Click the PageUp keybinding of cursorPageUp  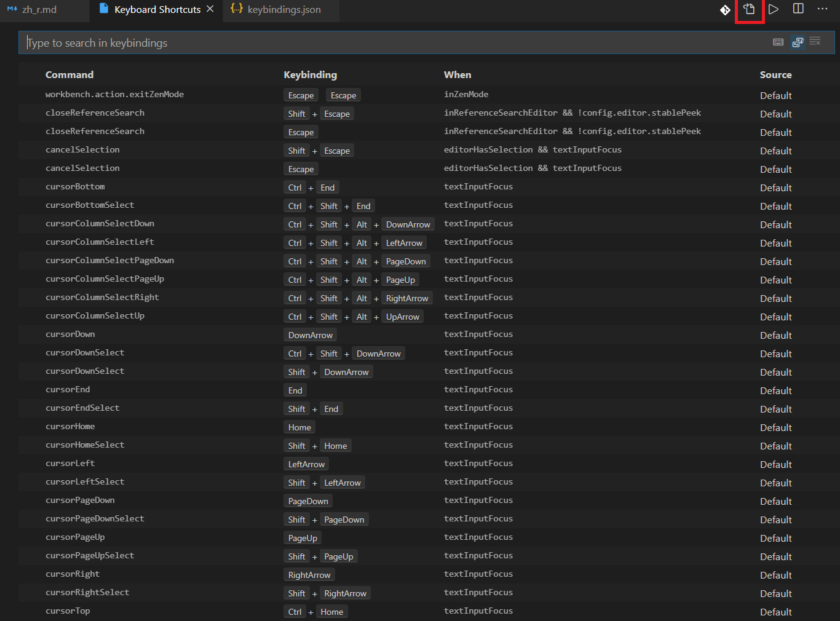[303, 538]
